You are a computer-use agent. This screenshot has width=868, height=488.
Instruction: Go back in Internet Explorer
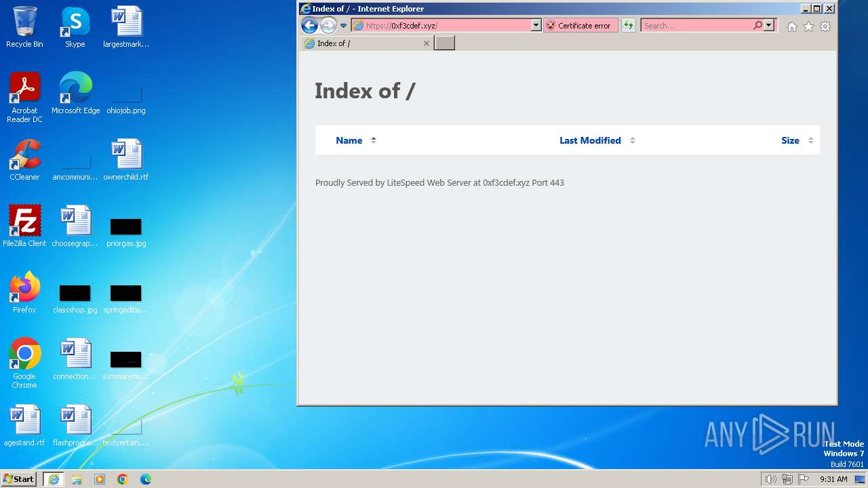[309, 26]
